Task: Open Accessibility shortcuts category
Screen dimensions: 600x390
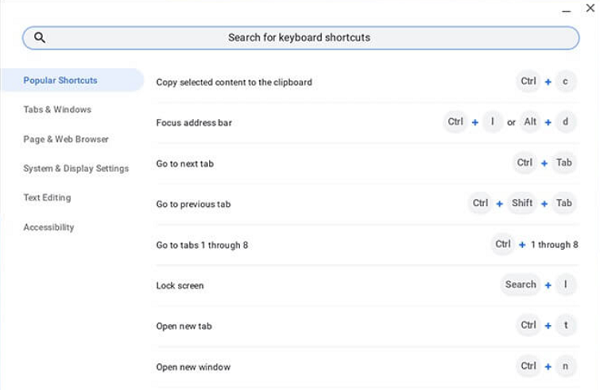Action: [49, 227]
